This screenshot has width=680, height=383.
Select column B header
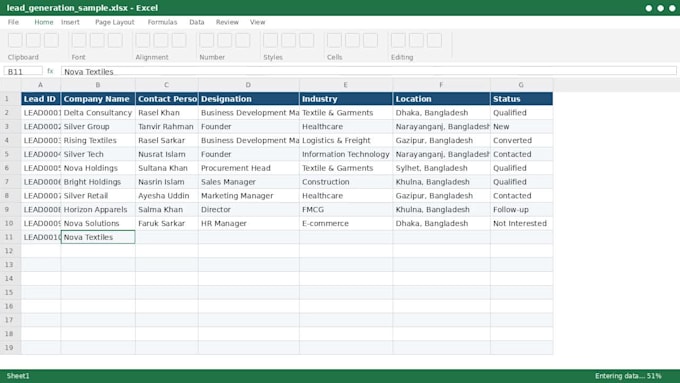point(98,85)
